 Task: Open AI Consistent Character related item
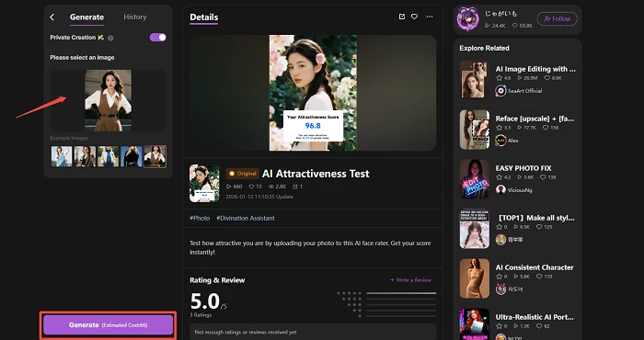535,267
